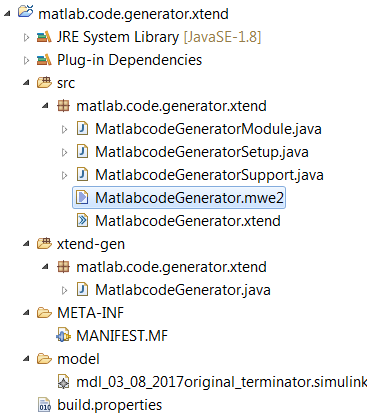Screen dimensions: 385x419
Task: Select the xtend-gen folder label
Action: (91, 244)
